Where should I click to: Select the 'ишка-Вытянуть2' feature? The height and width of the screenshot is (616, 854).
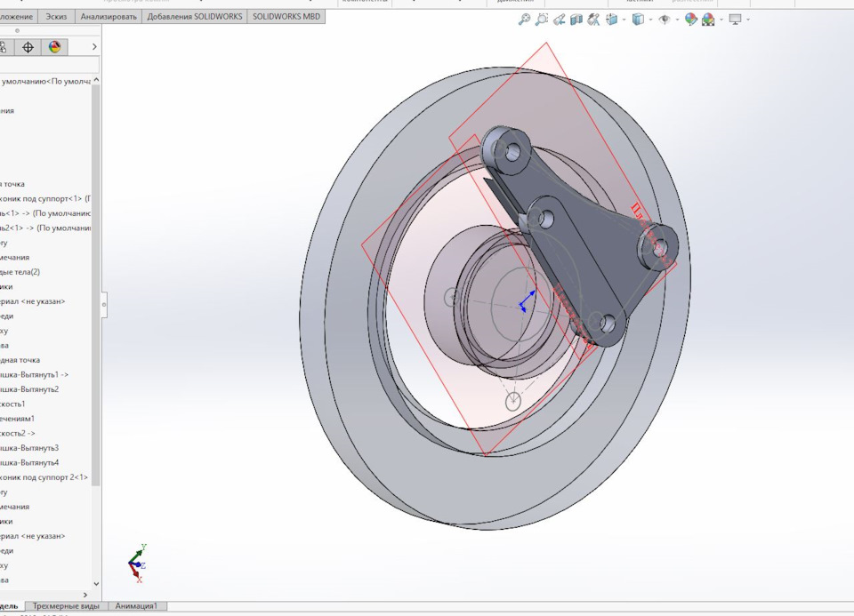pos(29,389)
